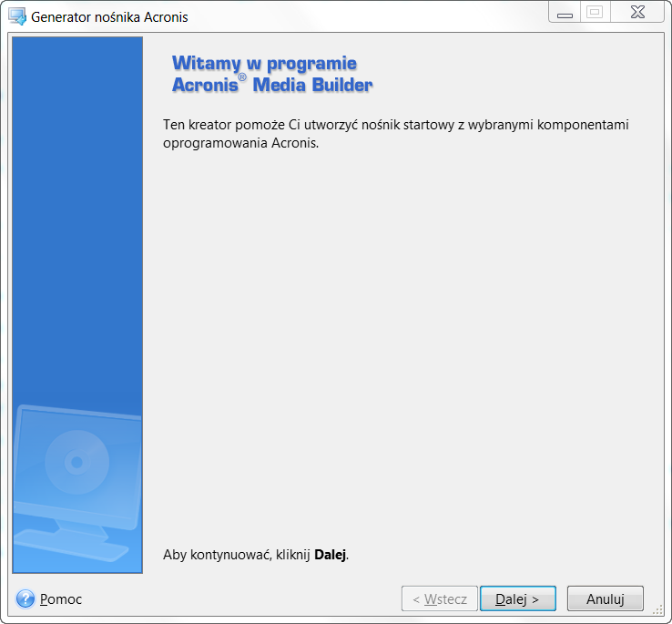Image resolution: width=672 pixels, height=624 pixels.
Task: Click the blue question mark help icon
Action: [x=25, y=598]
